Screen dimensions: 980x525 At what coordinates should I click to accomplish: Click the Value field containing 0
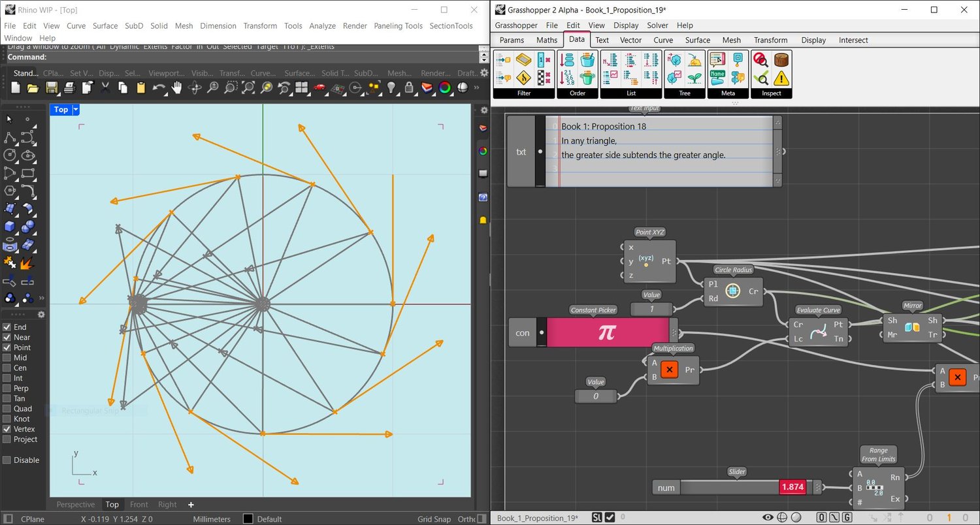(x=596, y=396)
